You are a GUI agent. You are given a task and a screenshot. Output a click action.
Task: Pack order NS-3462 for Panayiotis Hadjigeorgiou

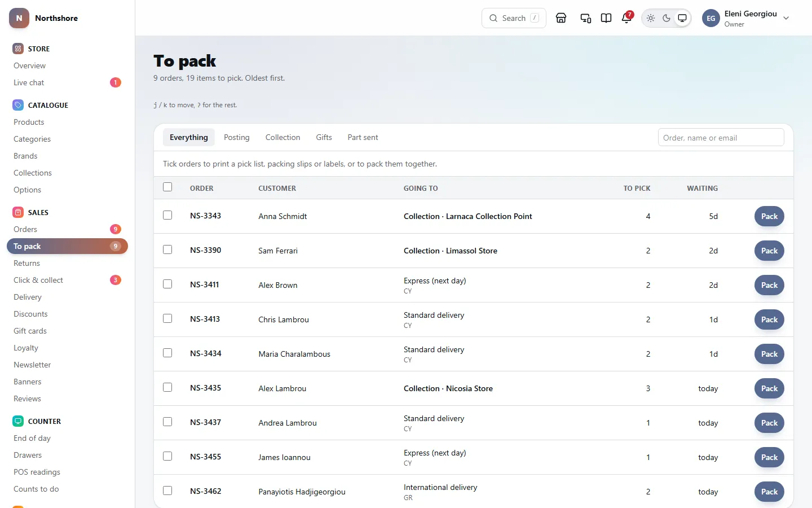[x=769, y=492]
